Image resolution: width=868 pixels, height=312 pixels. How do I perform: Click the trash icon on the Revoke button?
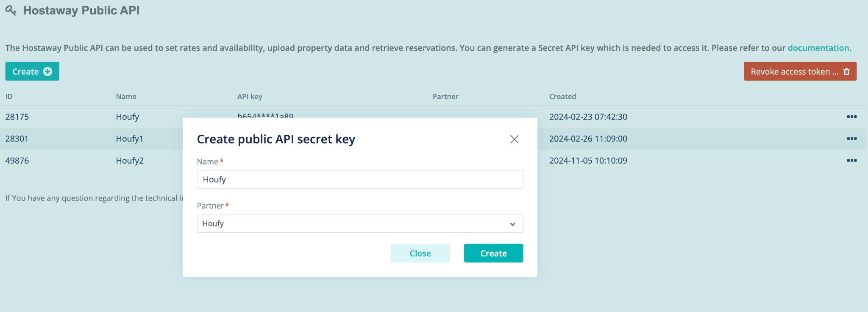pyautogui.click(x=846, y=72)
